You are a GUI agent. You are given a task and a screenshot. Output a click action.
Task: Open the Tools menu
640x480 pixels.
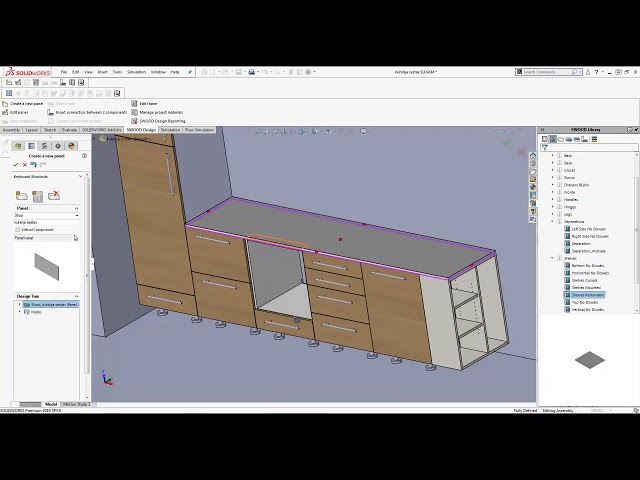117,72
